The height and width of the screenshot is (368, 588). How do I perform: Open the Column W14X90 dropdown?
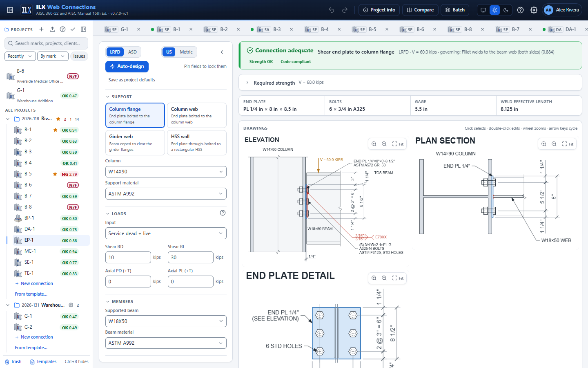pyautogui.click(x=166, y=172)
